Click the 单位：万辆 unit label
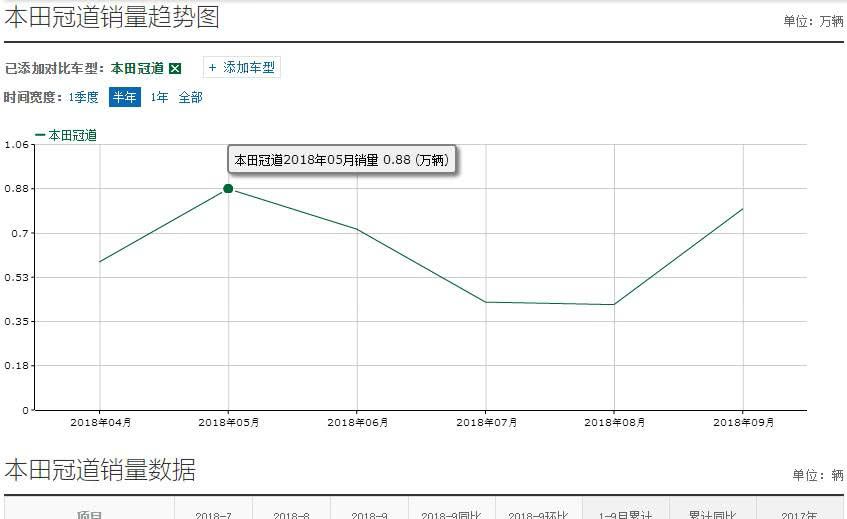Image resolution: width=847 pixels, height=519 pixels. (x=814, y=21)
